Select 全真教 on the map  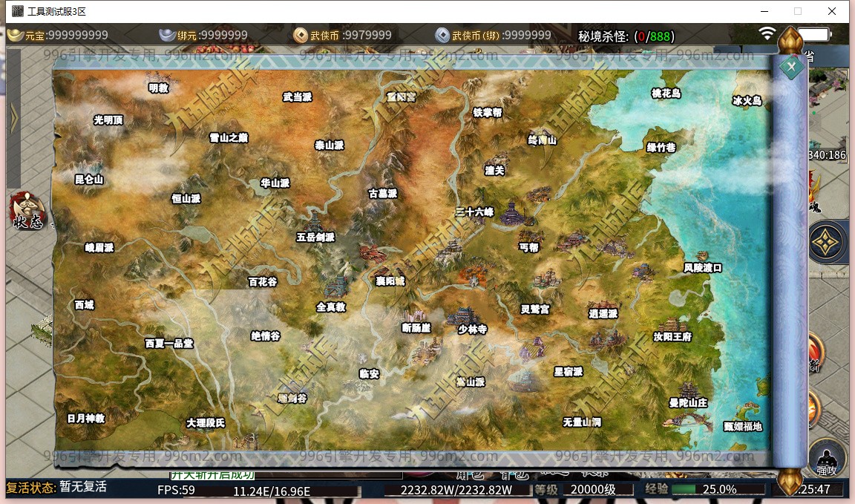tap(331, 307)
